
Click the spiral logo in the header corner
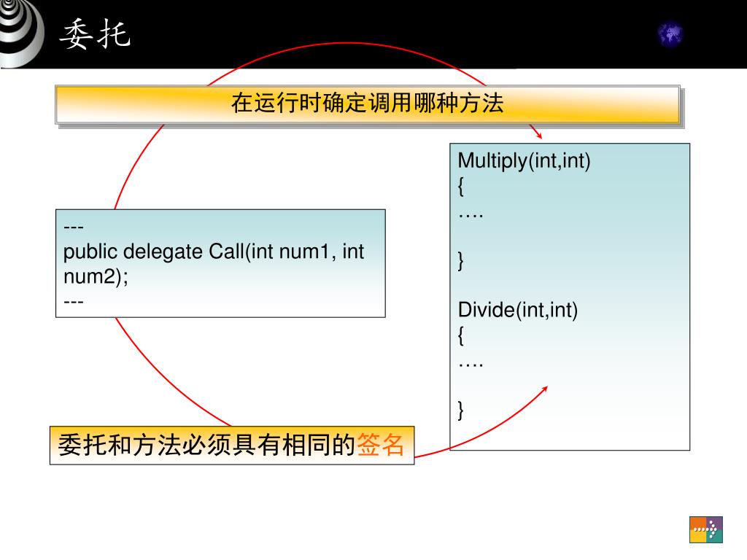click(x=21, y=34)
